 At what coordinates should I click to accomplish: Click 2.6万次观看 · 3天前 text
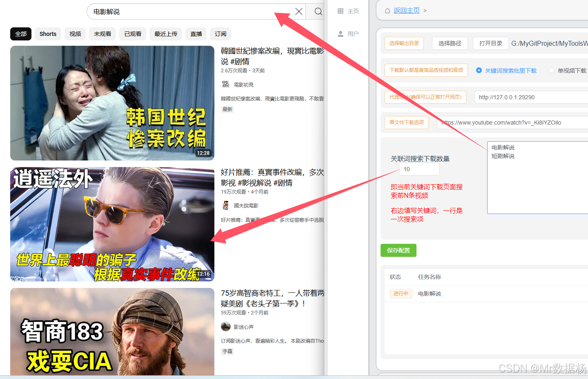[243, 71]
